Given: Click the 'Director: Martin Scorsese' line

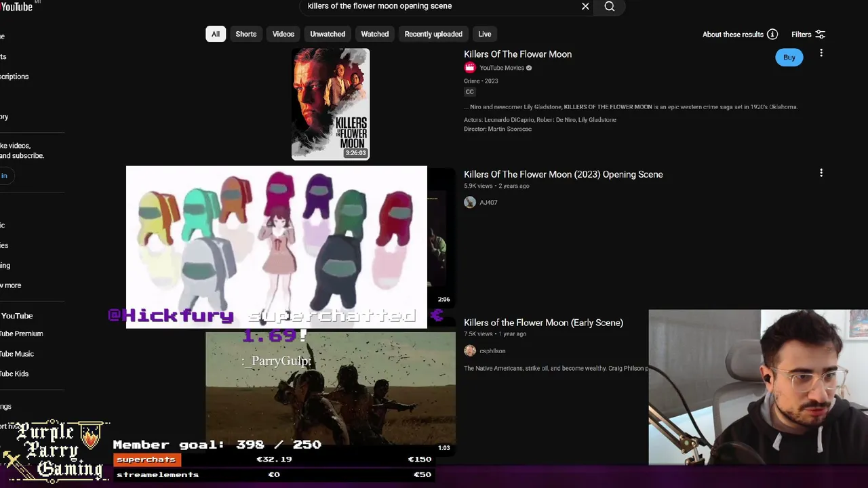Looking at the screenshot, I should pos(498,129).
